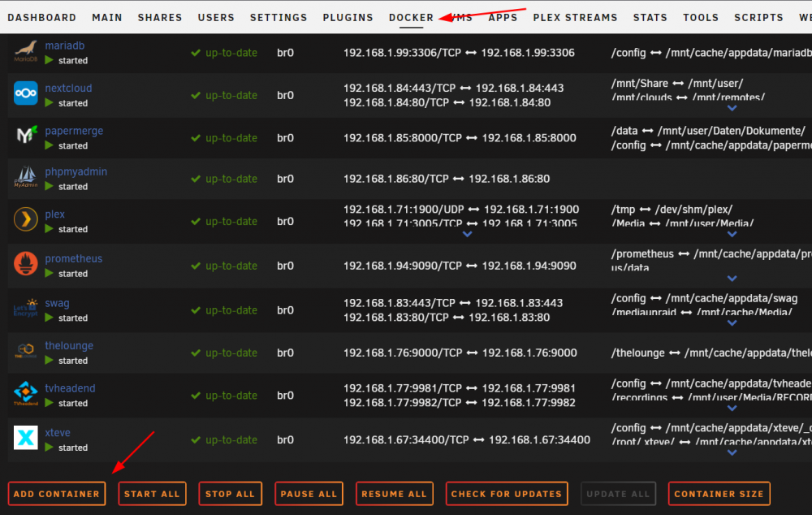Expand prometheus volume mappings chevron
812x515 pixels.
(x=732, y=279)
